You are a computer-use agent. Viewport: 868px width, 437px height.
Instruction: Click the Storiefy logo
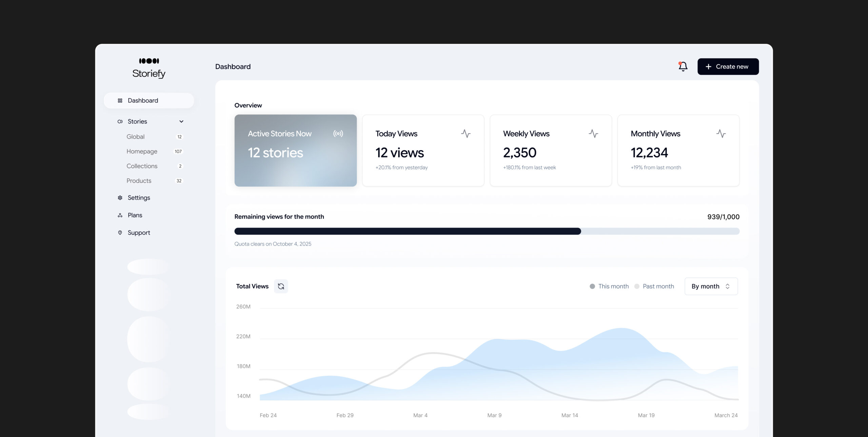click(x=149, y=68)
